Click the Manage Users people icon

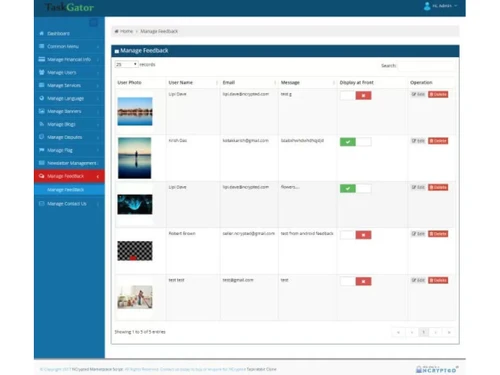coord(42,72)
